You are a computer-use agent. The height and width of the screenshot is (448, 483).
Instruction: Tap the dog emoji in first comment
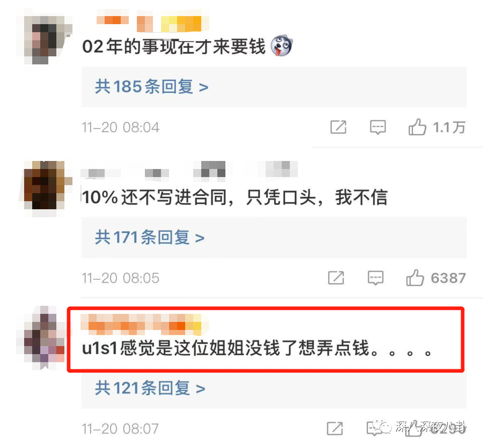click(281, 46)
